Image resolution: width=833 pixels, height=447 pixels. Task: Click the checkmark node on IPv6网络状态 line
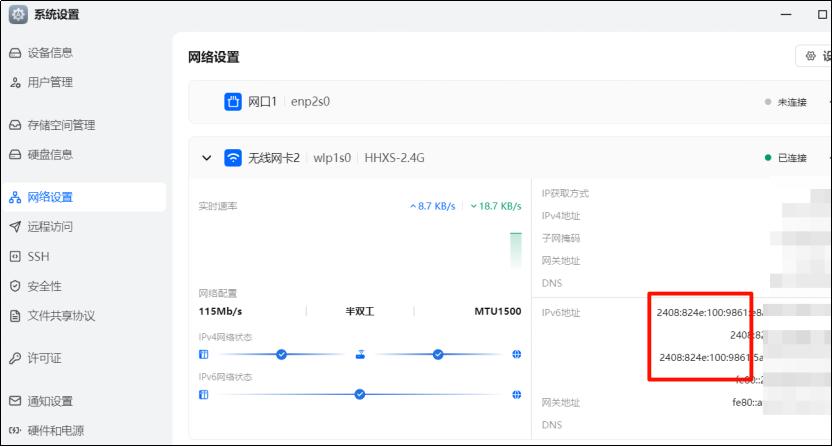tap(359, 394)
